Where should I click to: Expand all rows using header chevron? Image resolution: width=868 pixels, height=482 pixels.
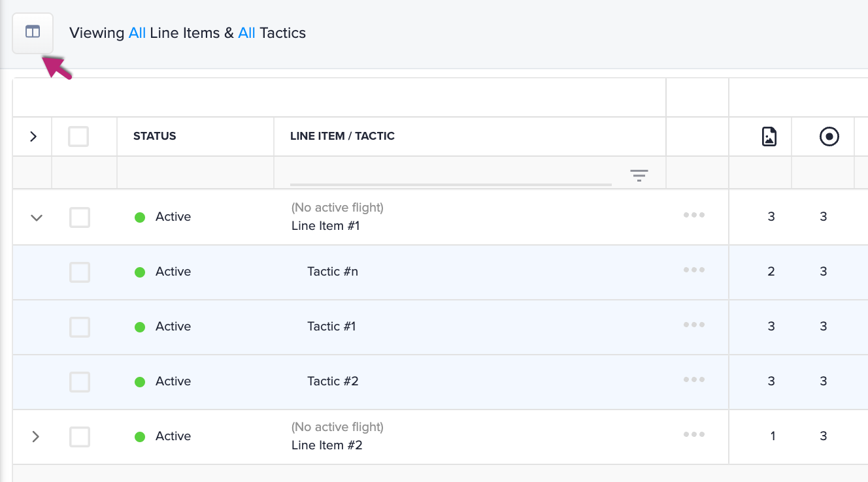pyautogui.click(x=33, y=137)
